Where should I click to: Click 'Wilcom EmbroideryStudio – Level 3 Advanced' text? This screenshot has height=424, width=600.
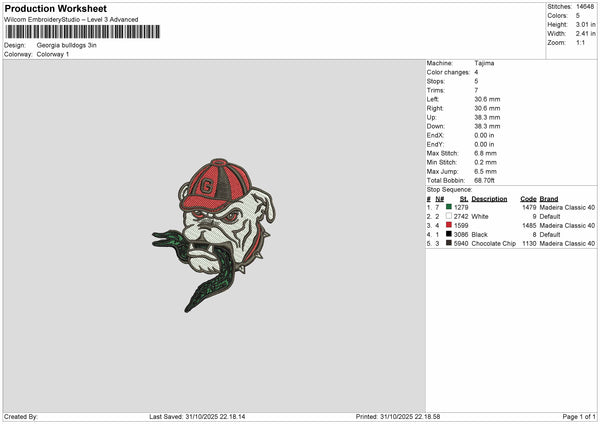pyautogui.click(x=71, y=20)
